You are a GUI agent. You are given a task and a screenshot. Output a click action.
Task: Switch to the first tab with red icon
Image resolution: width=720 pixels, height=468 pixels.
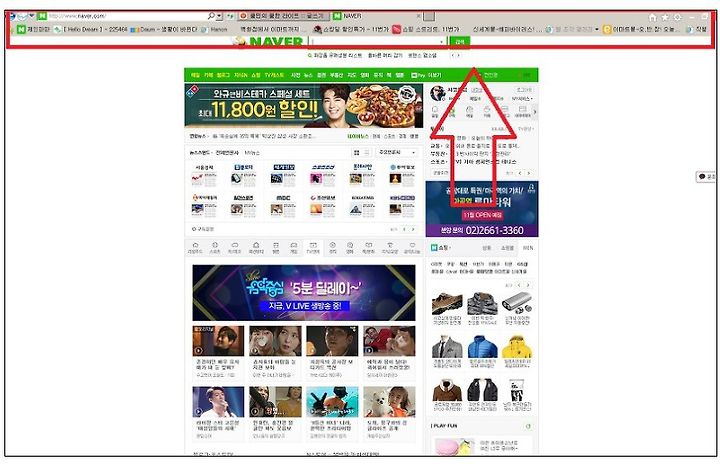pos(283,16)
